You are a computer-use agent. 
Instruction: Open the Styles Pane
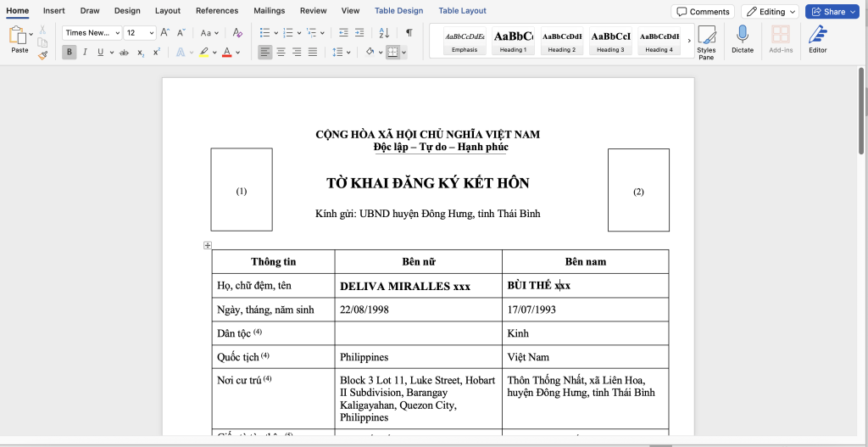(706, 42)
